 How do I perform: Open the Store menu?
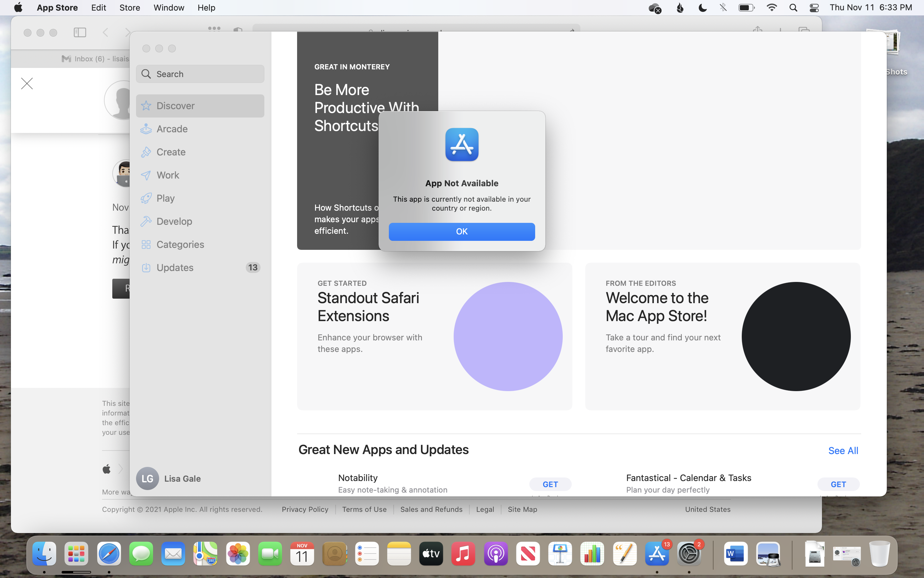tap(130, 8)
